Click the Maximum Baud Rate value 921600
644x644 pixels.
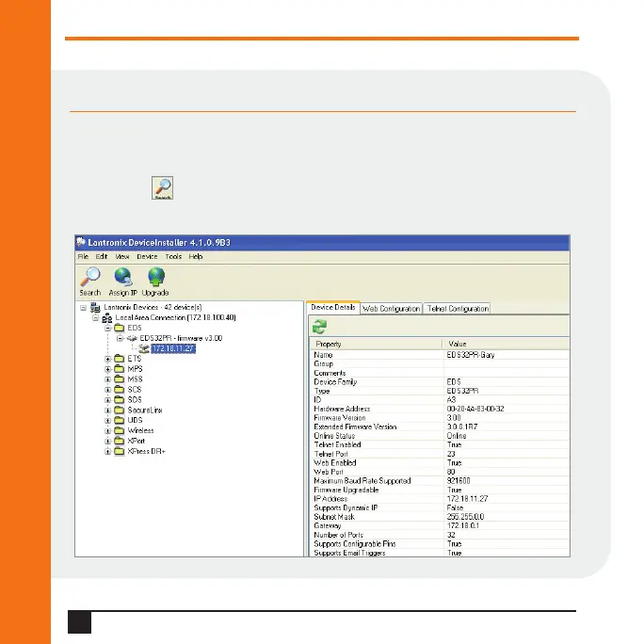(x=459, y=481)
